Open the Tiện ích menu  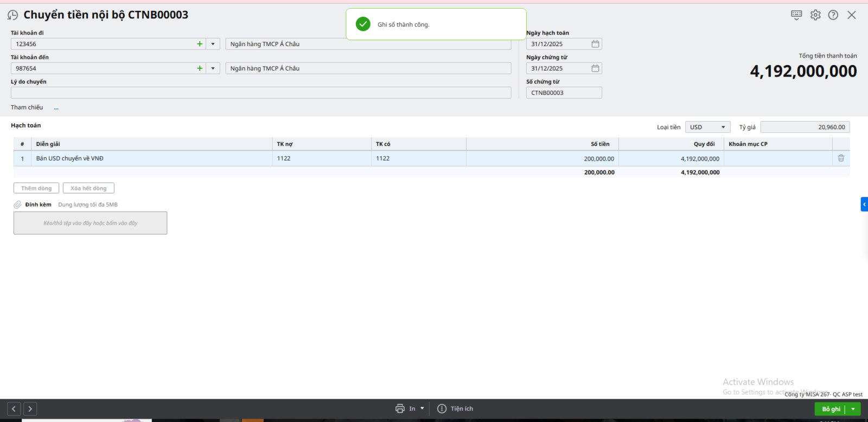point(456,408)
